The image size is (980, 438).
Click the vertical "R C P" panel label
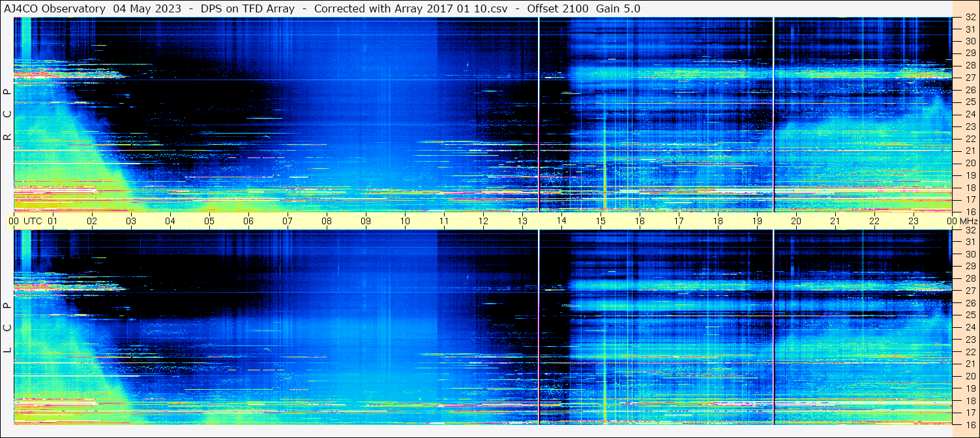click(7, 114)
